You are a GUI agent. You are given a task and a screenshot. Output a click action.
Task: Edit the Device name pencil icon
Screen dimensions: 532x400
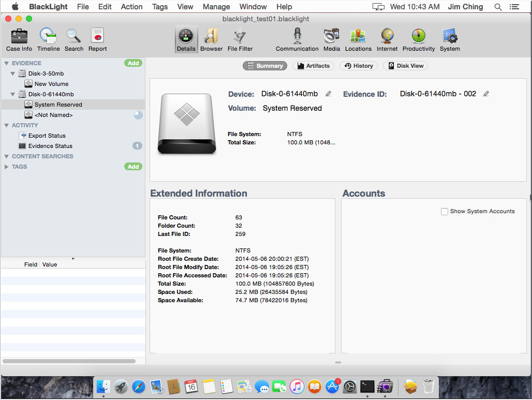(328, 94)
